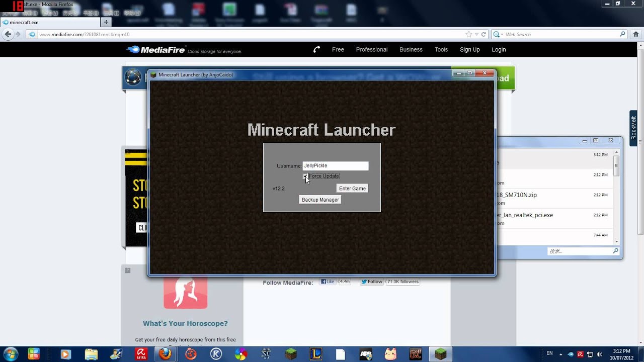Click the EN language indicator in tray
Screen dimensions: 644x362
point(549,353)
